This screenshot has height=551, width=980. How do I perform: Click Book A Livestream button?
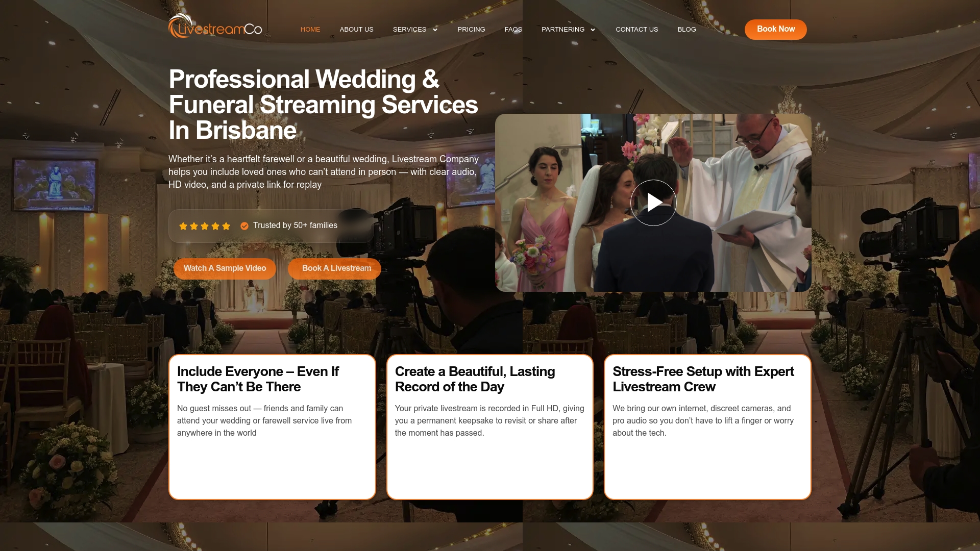(335, 268)
